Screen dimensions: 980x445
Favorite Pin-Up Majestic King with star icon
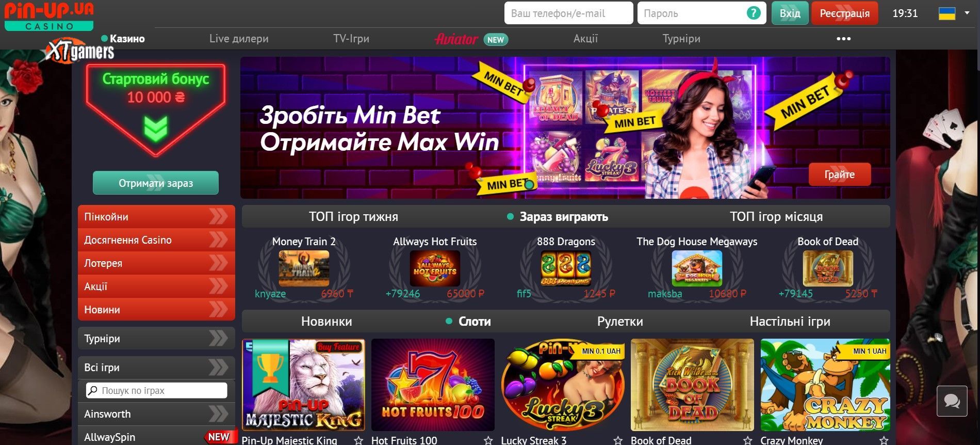tap(358, 440)
